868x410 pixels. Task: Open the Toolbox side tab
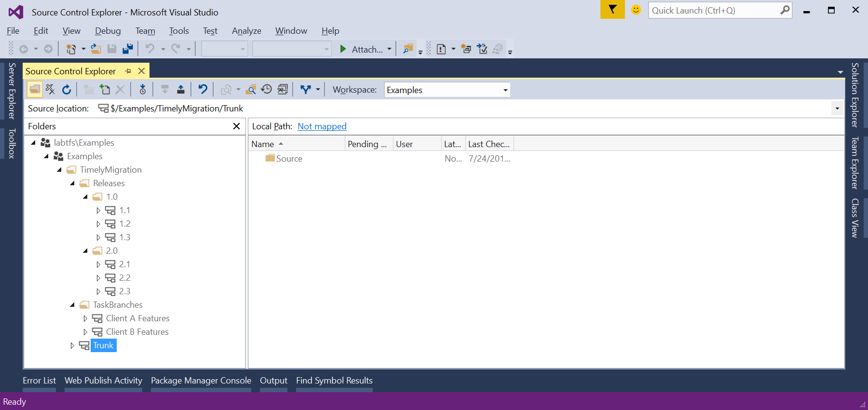(x=12, y=143)
